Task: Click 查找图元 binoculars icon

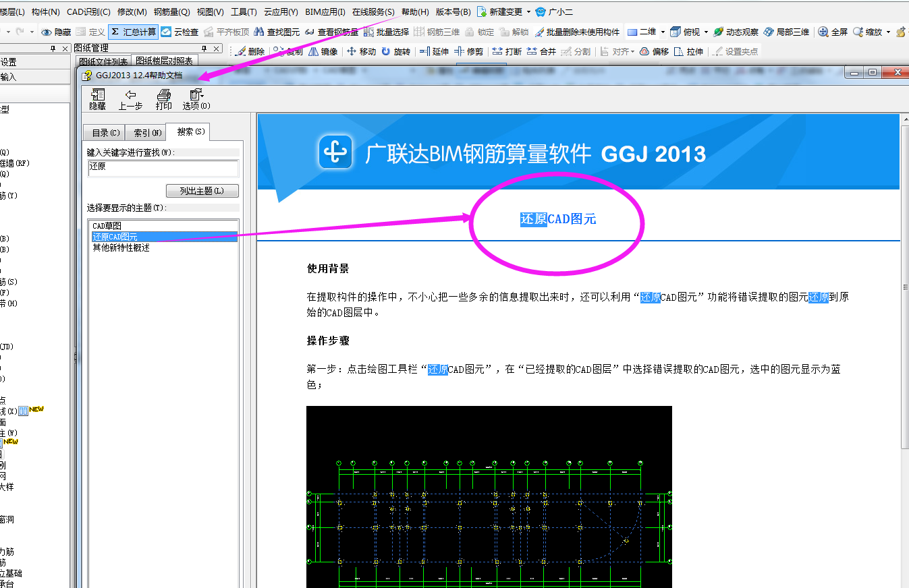Action: (259, 32)
